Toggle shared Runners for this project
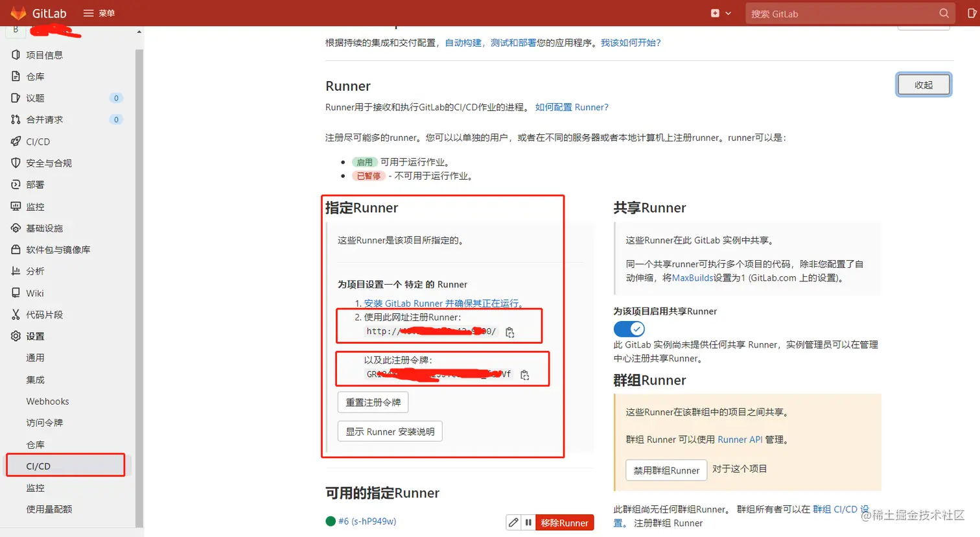980x537 pixels. tap(629, 329)
